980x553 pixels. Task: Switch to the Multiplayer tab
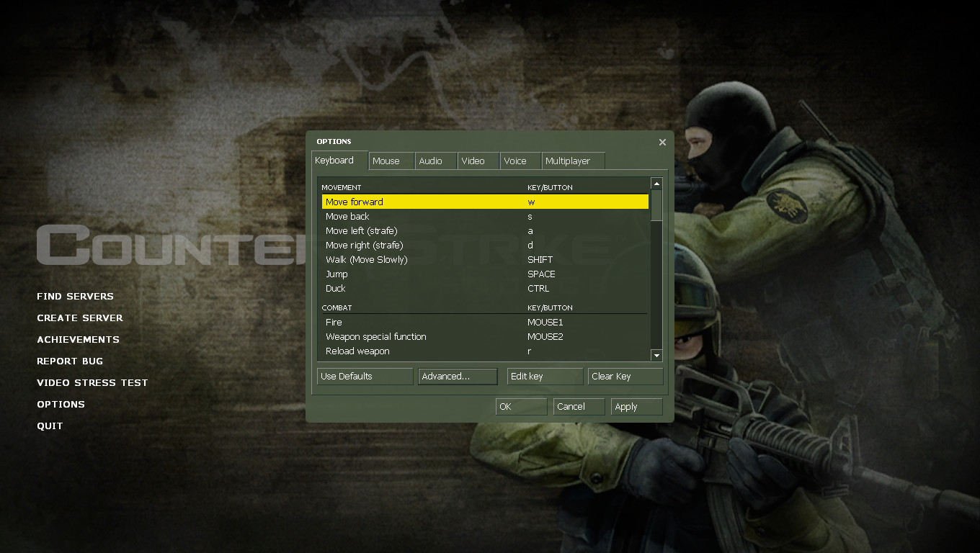coord(571,161)
